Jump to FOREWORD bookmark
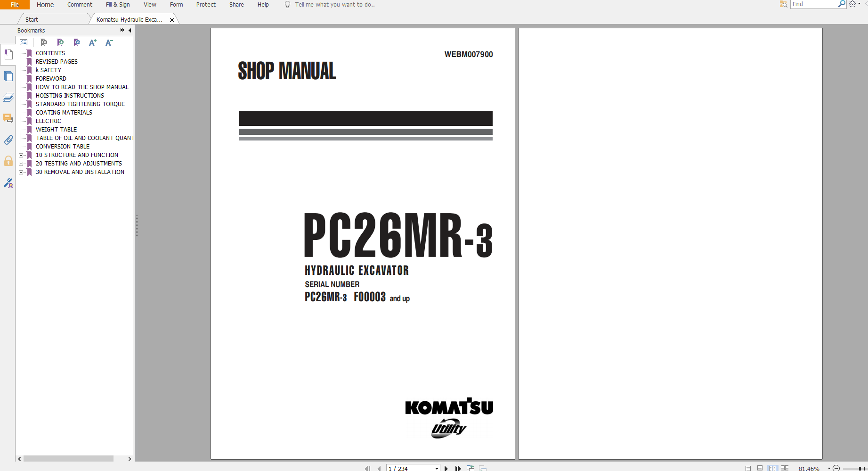 click(51, 79)
